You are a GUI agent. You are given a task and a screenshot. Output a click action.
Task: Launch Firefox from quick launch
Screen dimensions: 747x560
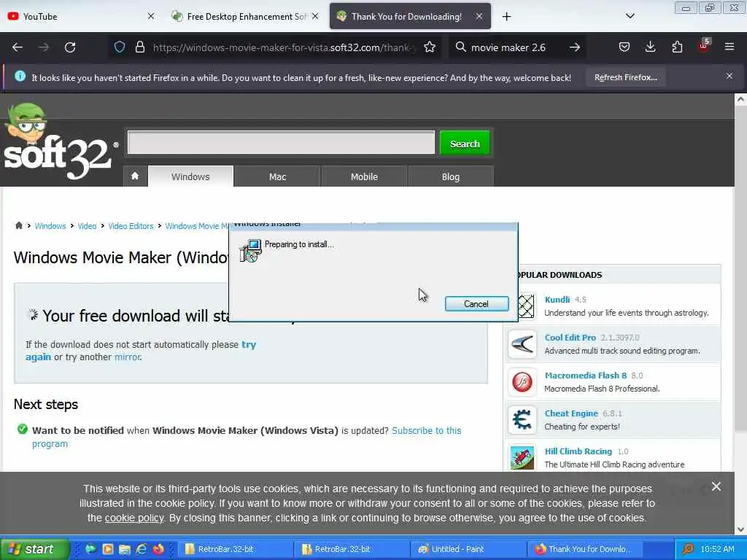point(158,549)
